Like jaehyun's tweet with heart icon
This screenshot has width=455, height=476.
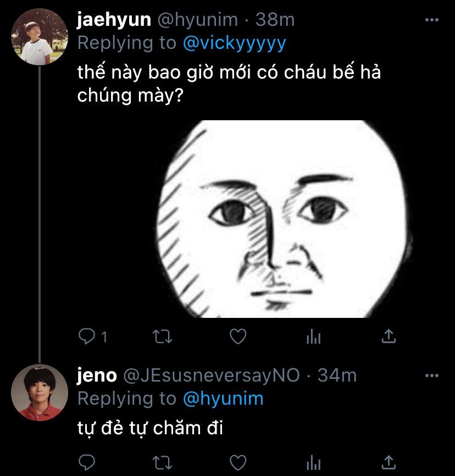tap(238, 337)
